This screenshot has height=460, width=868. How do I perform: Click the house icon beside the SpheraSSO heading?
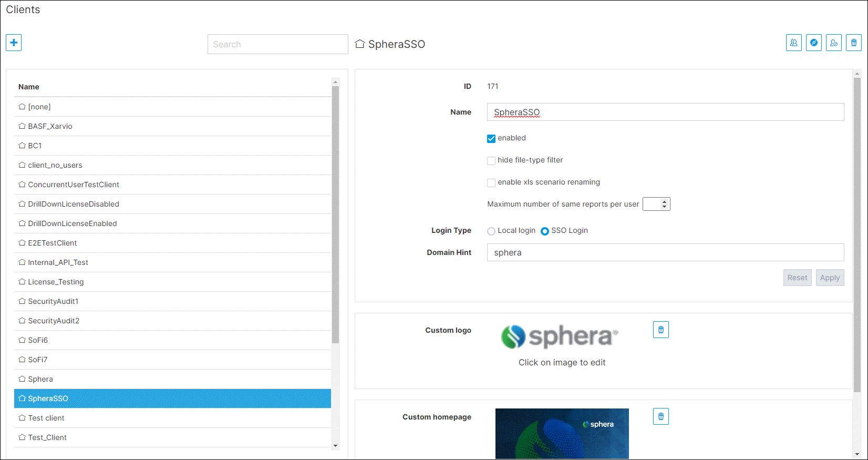pos(360,44)
